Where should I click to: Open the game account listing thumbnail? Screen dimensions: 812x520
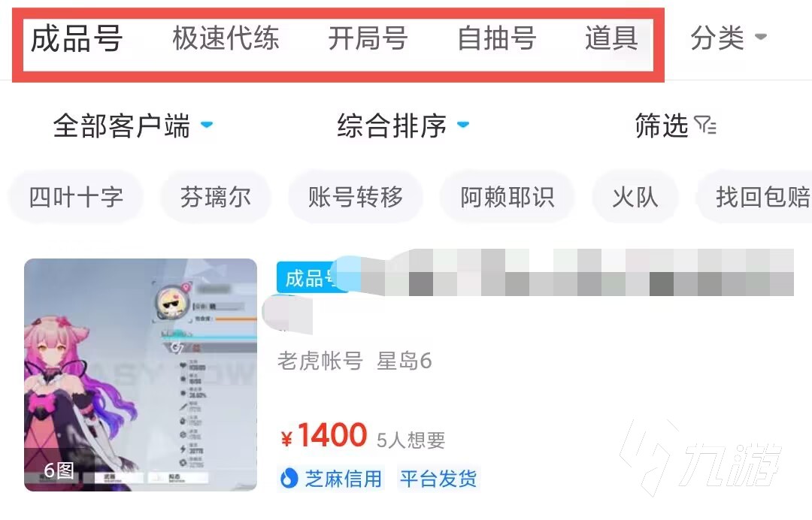tap(141, 375)
